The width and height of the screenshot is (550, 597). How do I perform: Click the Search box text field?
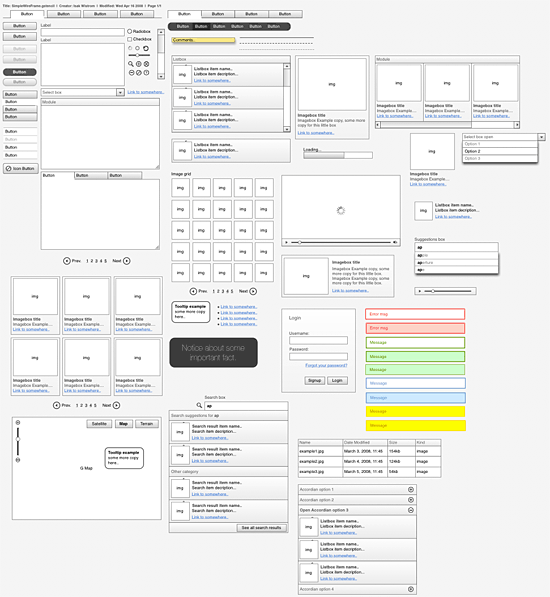(246, 406)
